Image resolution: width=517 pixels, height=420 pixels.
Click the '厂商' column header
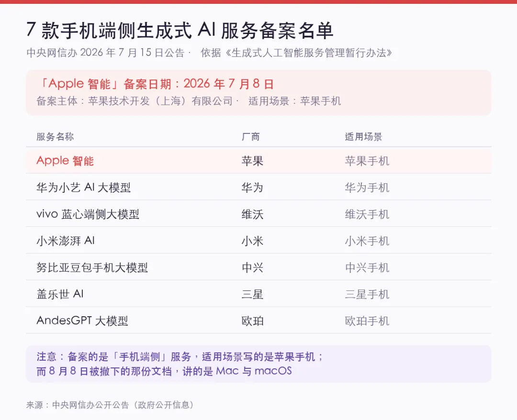250,137
